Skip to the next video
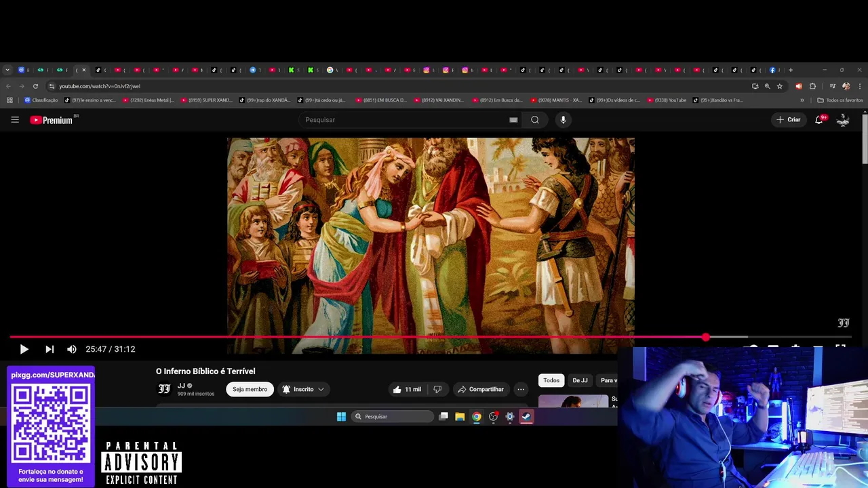 pyautogui.click(x=50, y=349)
